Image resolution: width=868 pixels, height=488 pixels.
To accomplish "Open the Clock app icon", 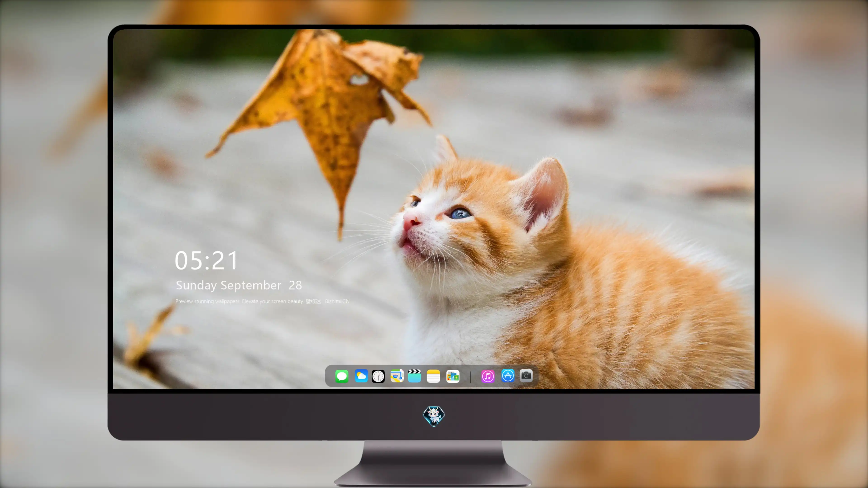I will pos(378,376).
